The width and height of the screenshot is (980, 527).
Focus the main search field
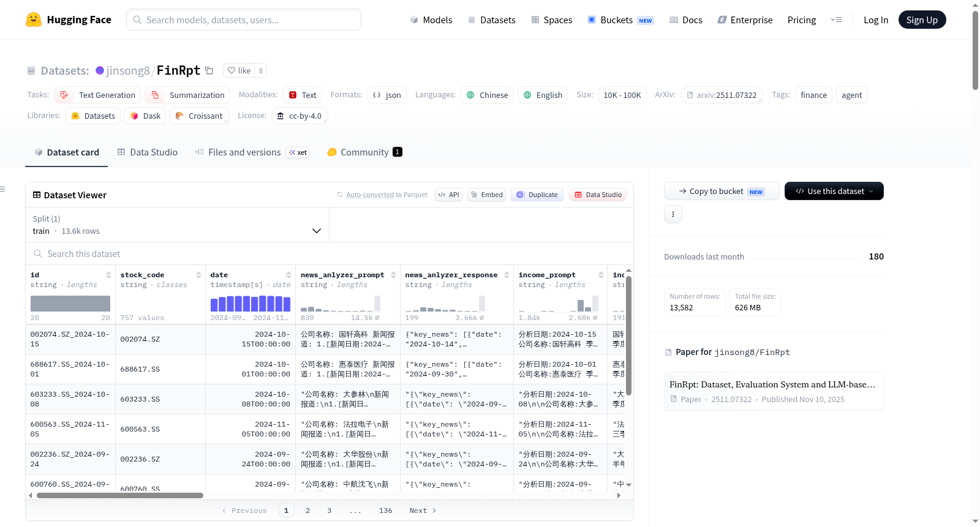(244, 20)
